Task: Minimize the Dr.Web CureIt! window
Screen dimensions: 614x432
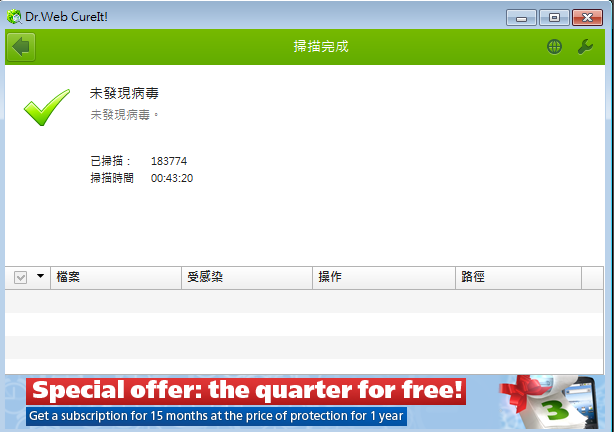Action: click(x=521, y=18)
